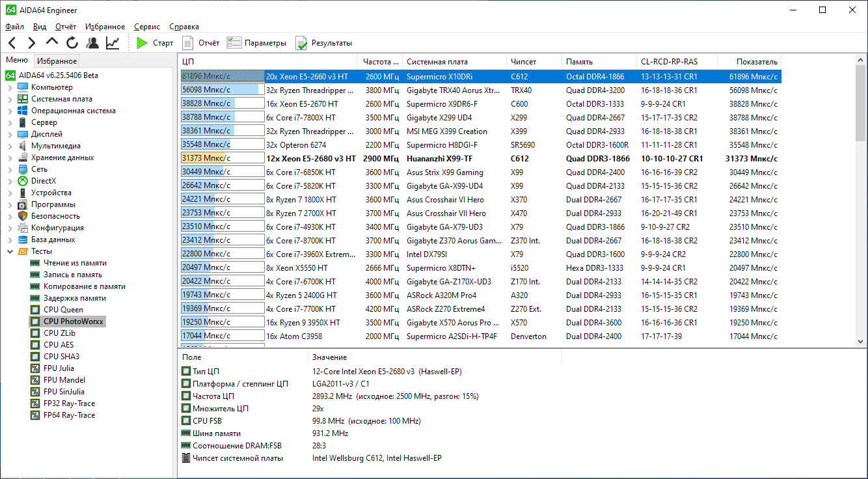Screen dimensions: 868x479
Task: Open the Справка menu
Action: tap(184, 27)
